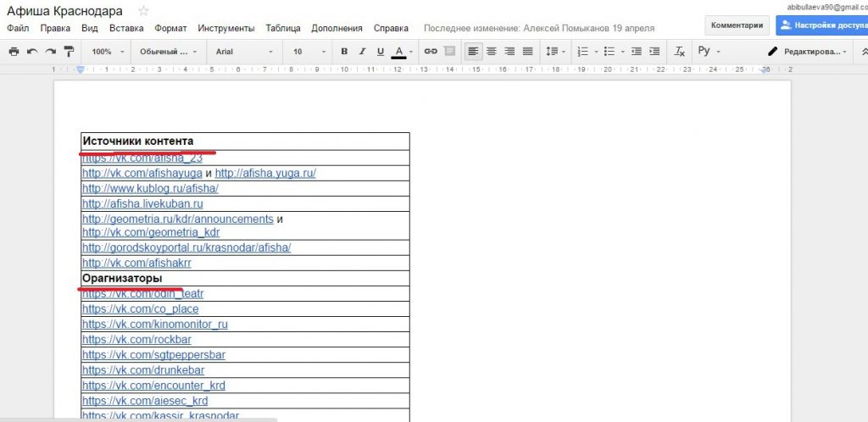Open the Формат menu
This screenshot has width=868, height=422.
[170, 28]
